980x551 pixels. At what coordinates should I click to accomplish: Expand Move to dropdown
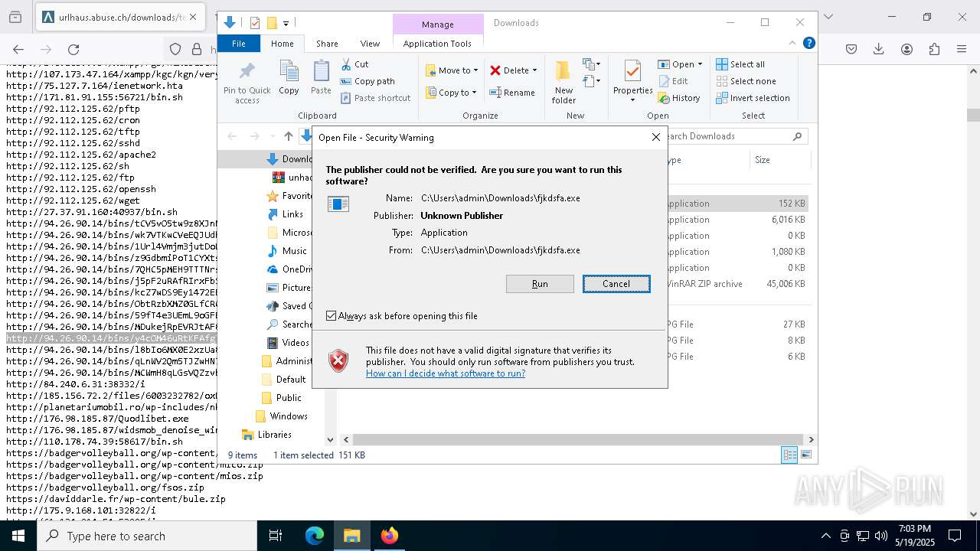(475, 70)
